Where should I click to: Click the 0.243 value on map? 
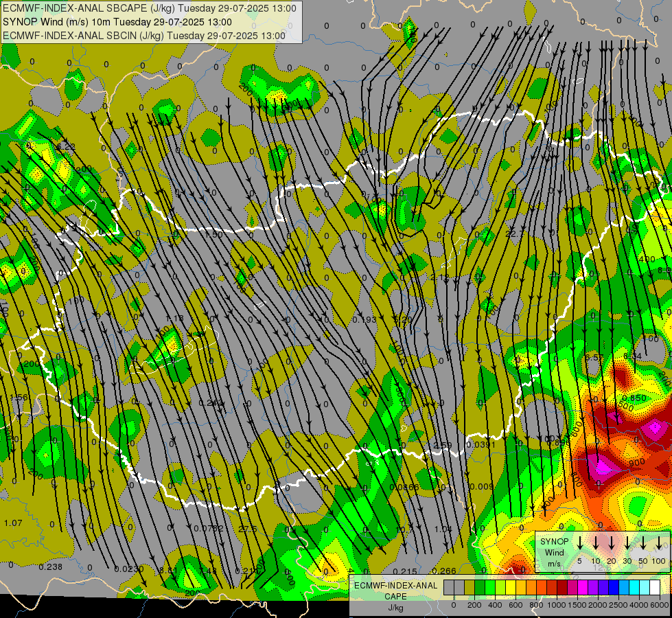pyautogui.click(x=211, y=402)
